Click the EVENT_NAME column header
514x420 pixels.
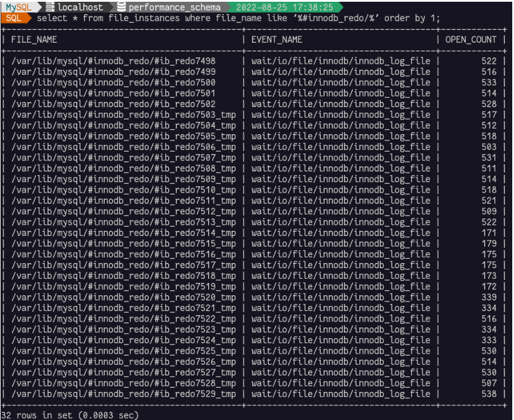click(x=277, y=40)
